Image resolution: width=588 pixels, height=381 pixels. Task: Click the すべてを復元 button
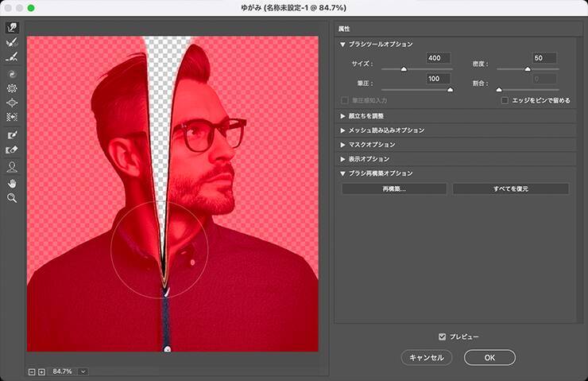click(x=510, y=189)
